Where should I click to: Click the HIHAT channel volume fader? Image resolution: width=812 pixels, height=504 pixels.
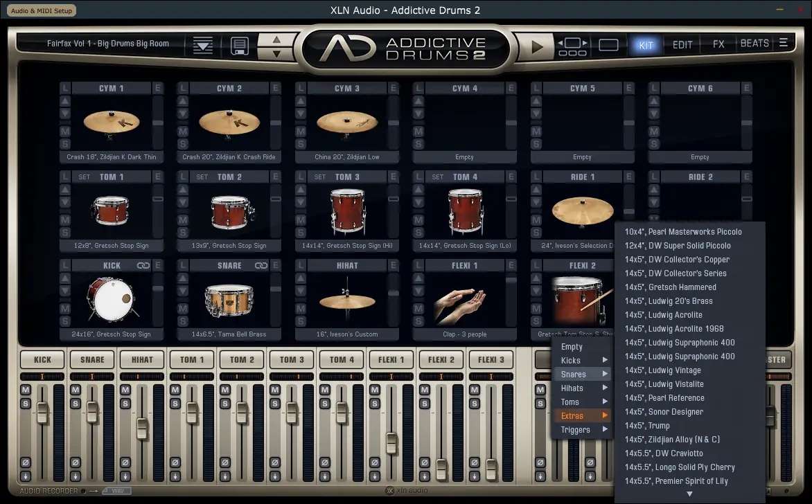pos(142,429)
